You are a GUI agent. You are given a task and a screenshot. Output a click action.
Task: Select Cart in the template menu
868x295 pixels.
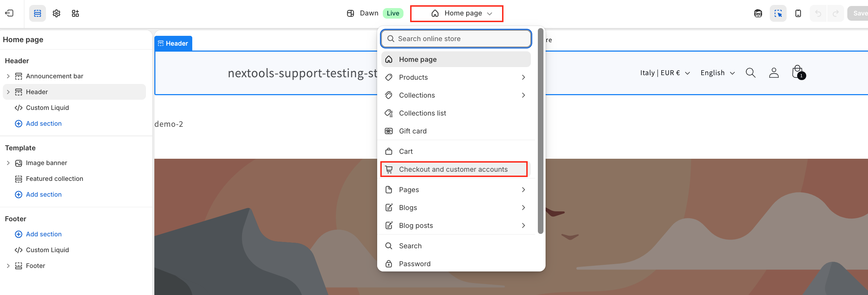(456, 151)
